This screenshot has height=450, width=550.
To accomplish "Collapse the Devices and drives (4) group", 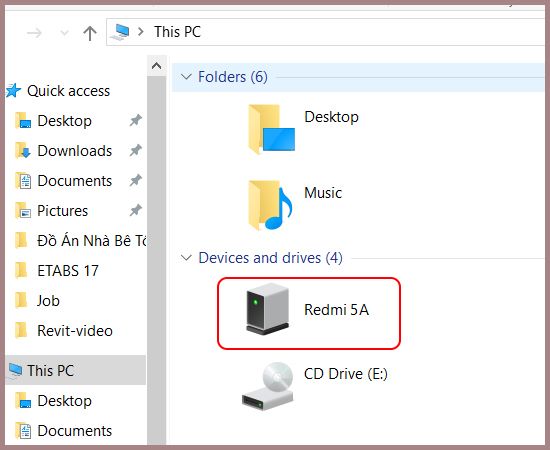I will click(186, 258).
